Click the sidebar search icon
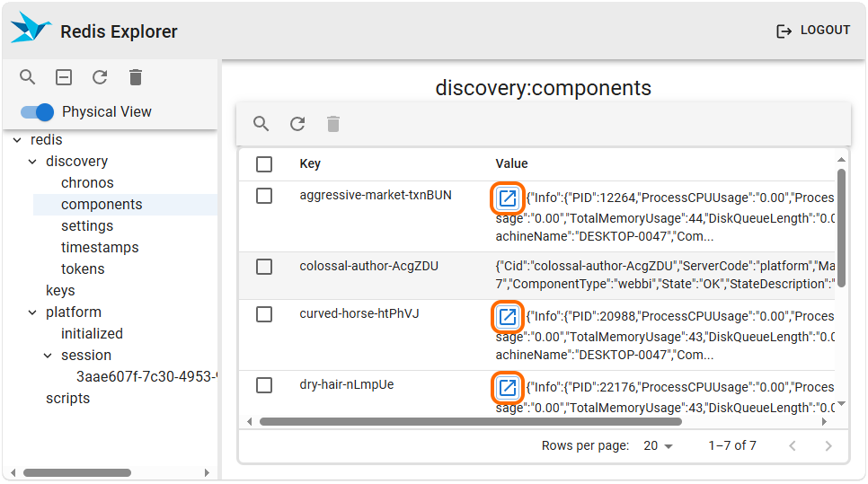This screenshot has height=484, width=868. tap(28, 77)
